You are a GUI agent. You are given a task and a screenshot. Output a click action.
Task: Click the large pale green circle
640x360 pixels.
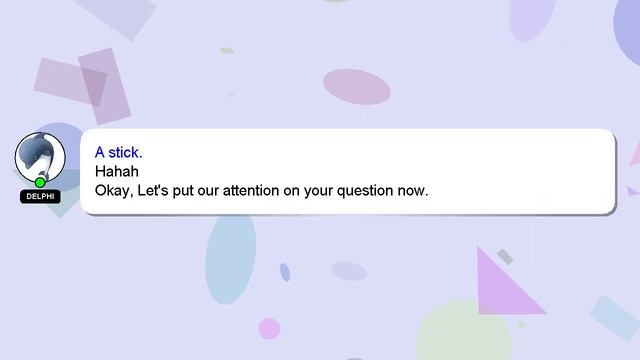(463, 331)
